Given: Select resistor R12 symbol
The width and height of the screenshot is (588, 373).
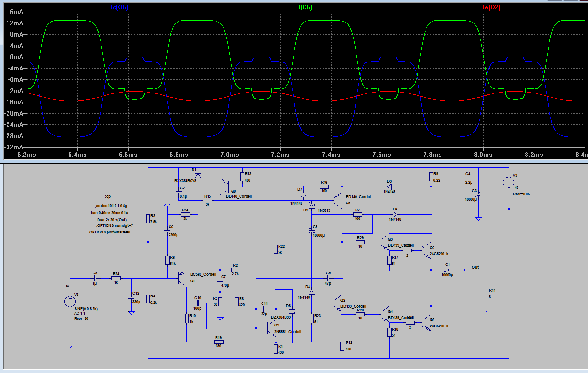Looking at the screenshot, I should (342, 346).
